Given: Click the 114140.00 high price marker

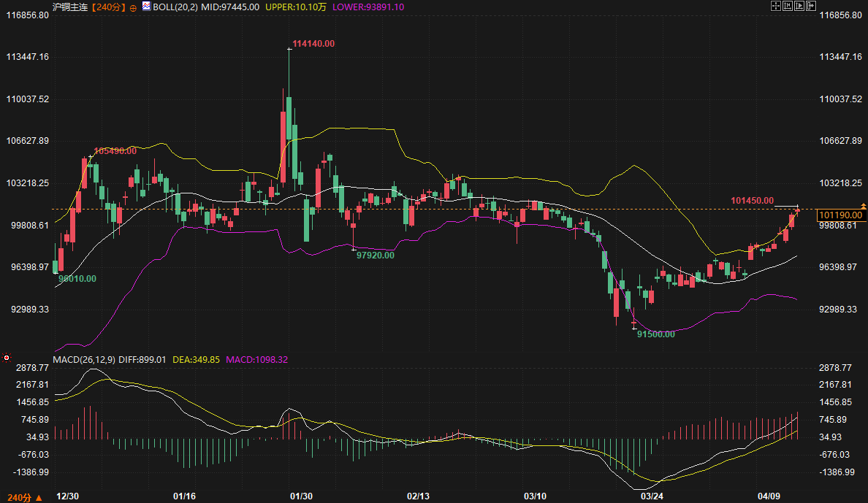Looking at the screenshot, I should coord(313,44).
